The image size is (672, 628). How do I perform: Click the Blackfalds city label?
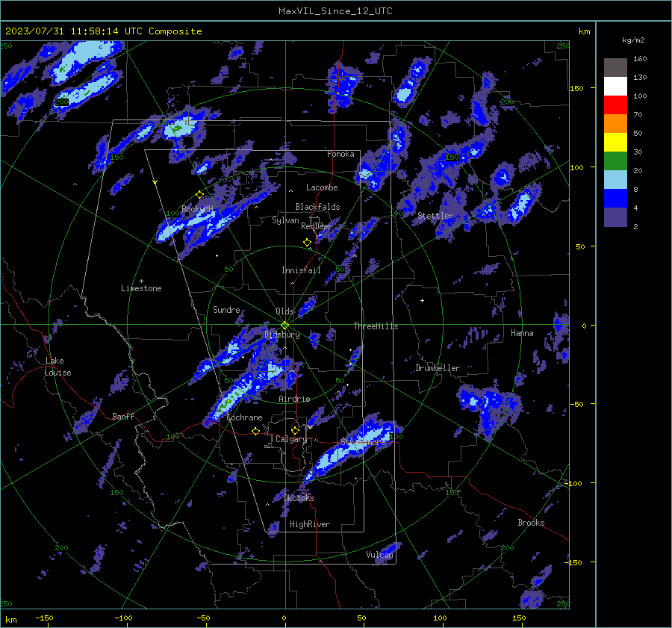(317, 207)
